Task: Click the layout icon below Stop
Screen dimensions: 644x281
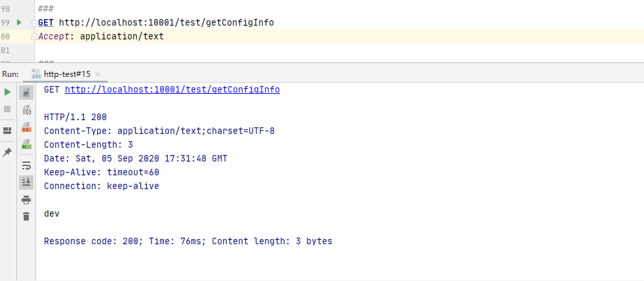Action: pos(8,130)
